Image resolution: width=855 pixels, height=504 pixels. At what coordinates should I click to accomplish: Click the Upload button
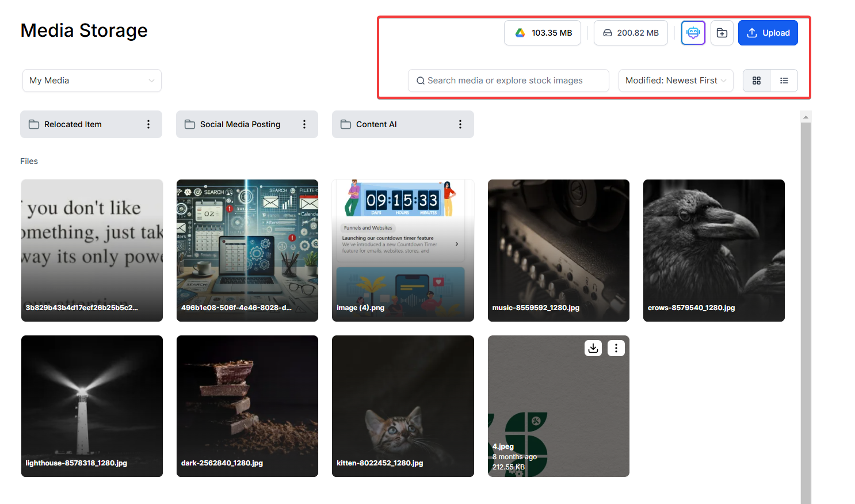tap(768, 33)
